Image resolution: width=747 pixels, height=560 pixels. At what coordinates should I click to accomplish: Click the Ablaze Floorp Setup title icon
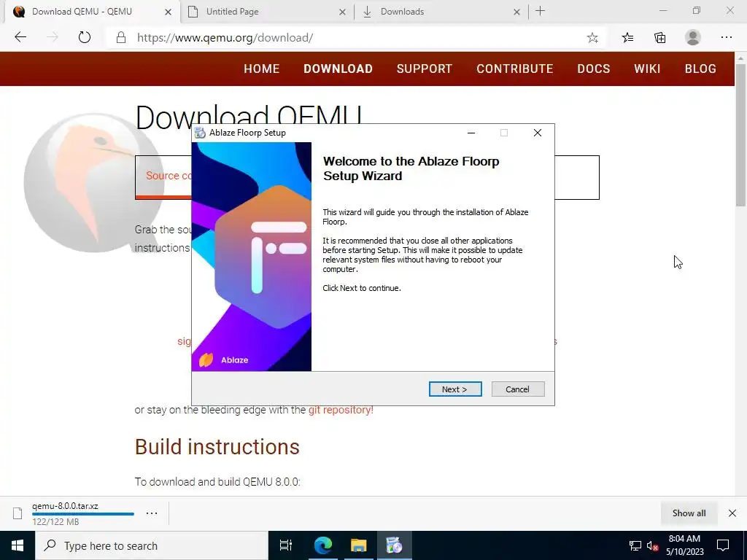coord(201,133)
